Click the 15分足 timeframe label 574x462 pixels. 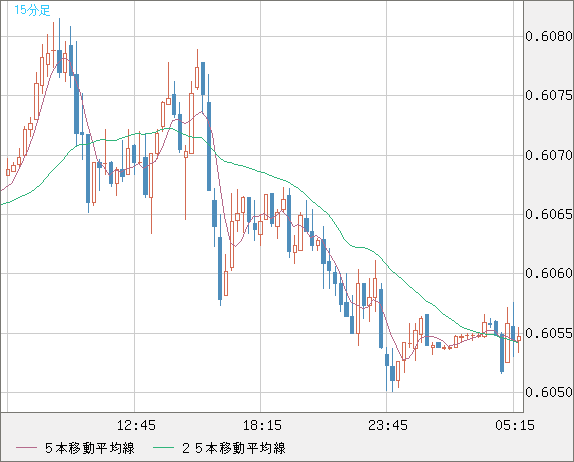(x=32, y=10)
